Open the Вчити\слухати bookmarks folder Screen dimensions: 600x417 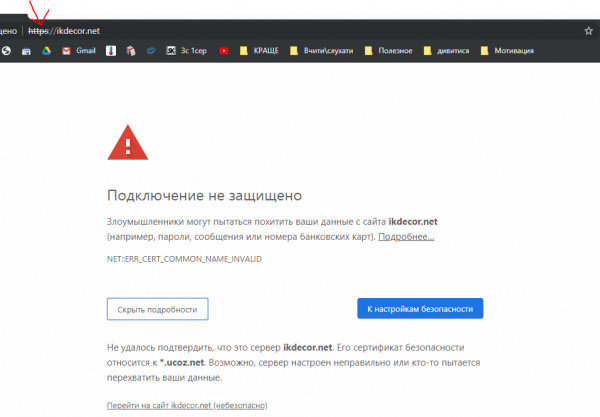tap(321, 51)
